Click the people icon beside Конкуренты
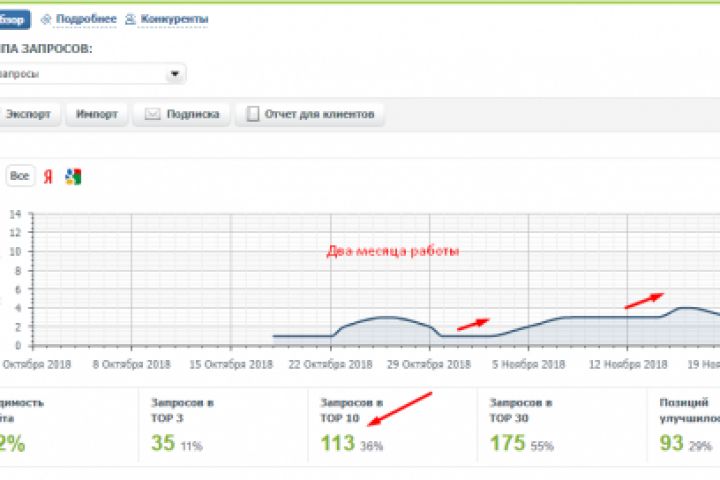Screen dimensions: 720x480 130,19
